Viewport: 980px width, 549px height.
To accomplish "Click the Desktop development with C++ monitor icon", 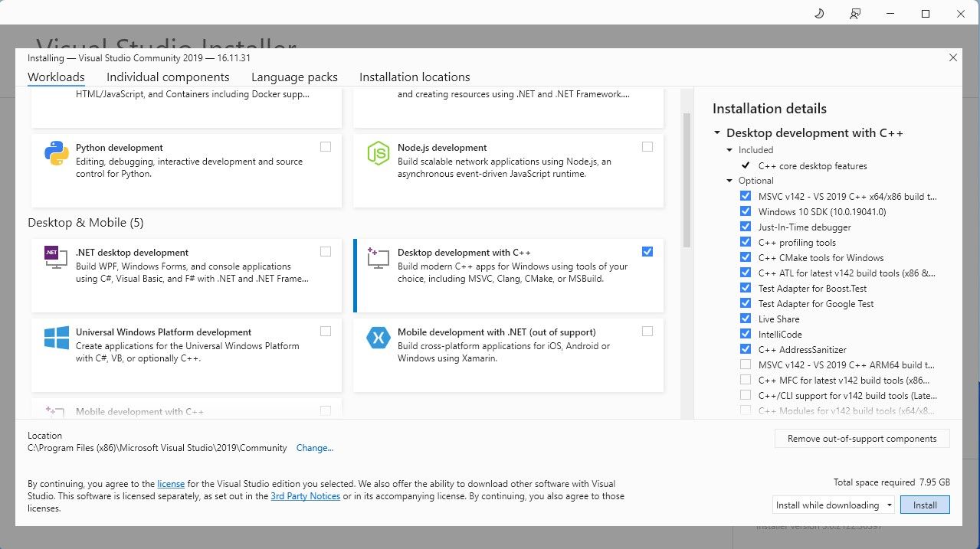I will 378,259.
